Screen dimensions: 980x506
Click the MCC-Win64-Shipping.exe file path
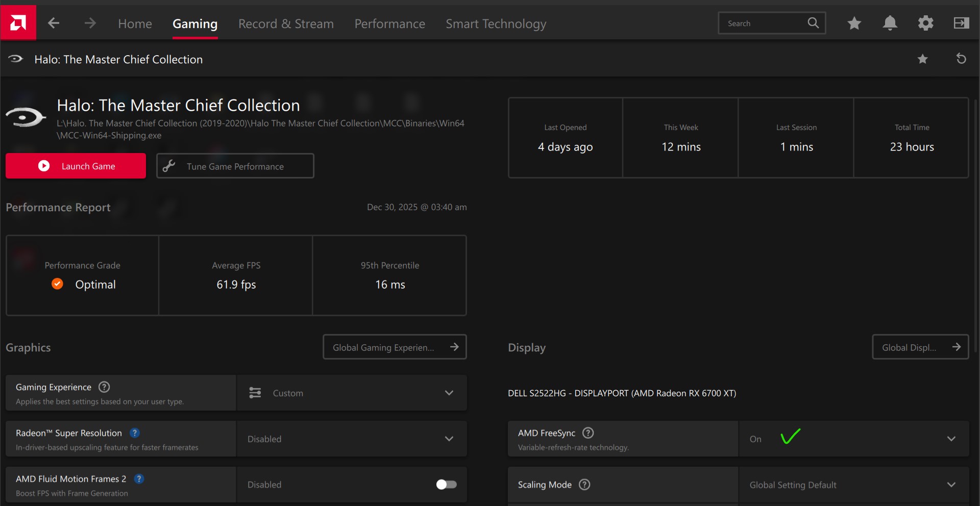pyautogui.click(x=260, y=129)
